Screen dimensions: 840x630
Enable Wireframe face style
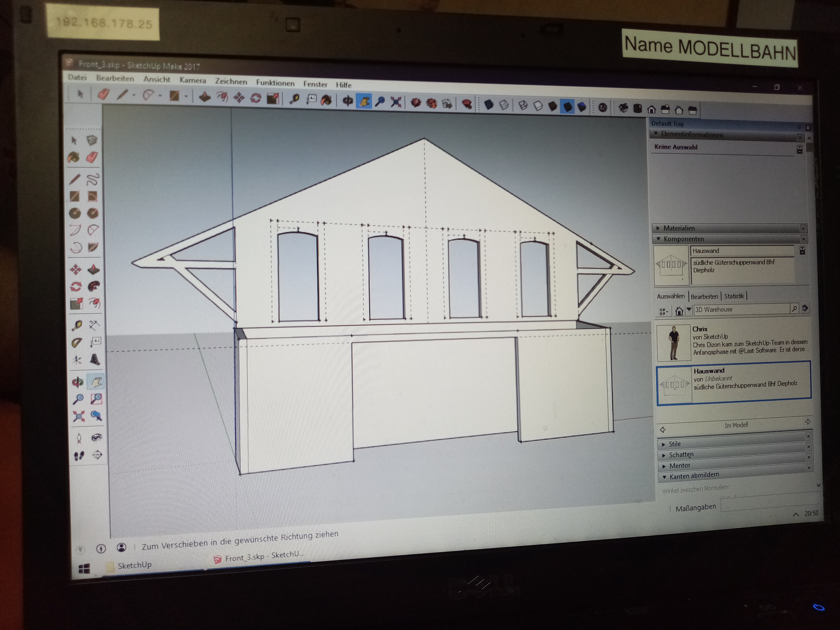click(x=523, y=105)
